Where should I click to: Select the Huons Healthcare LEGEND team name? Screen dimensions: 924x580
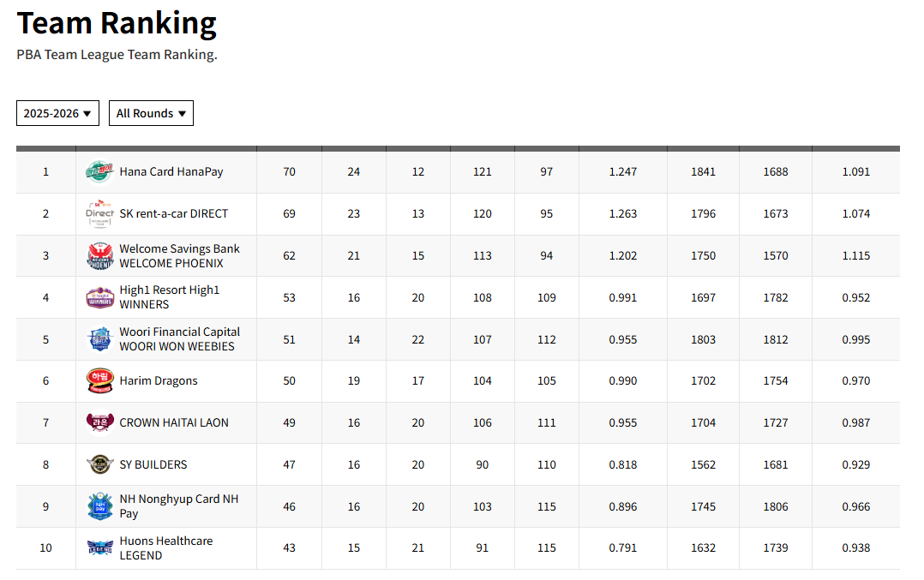coord(165,548)
